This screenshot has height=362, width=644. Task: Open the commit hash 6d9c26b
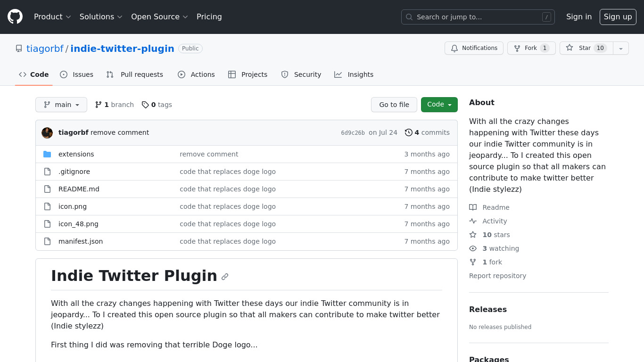click(353, 133)
